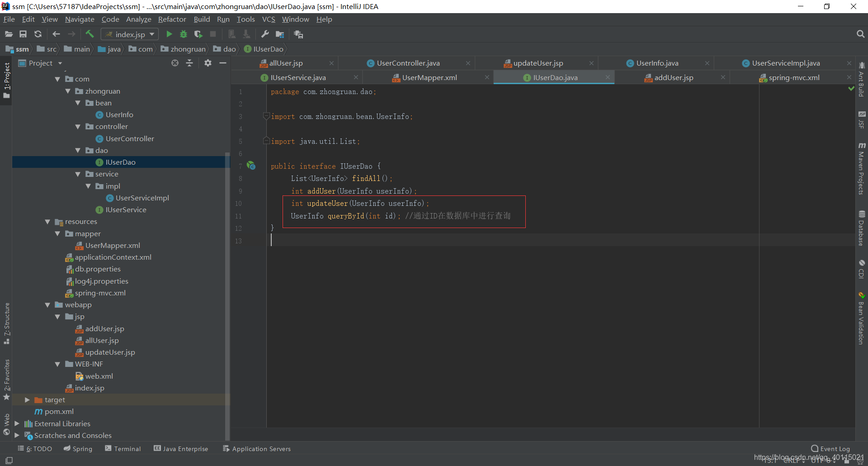Run with coverage icon
868x466 pixels.
198,34
